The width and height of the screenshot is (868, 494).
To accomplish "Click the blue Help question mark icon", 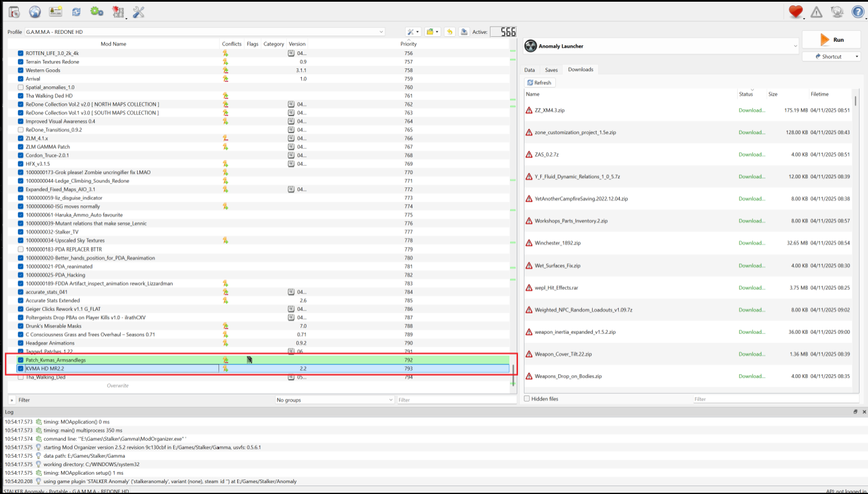I will [858, 11].
